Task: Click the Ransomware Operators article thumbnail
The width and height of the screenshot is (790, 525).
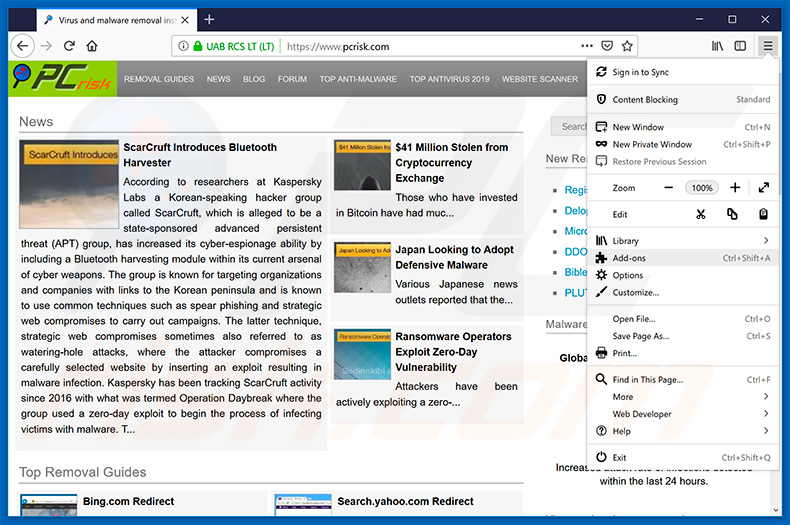Action: click(362, 355)
